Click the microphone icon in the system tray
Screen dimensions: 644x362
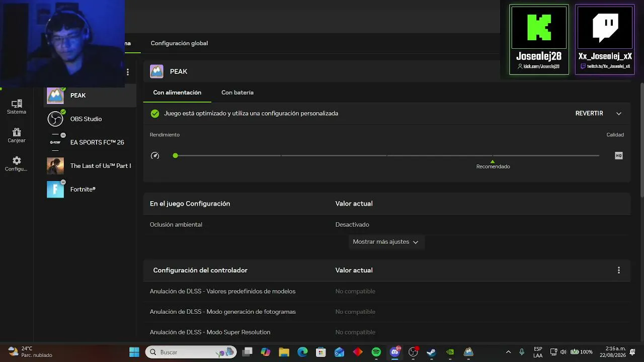pos(522,352)
